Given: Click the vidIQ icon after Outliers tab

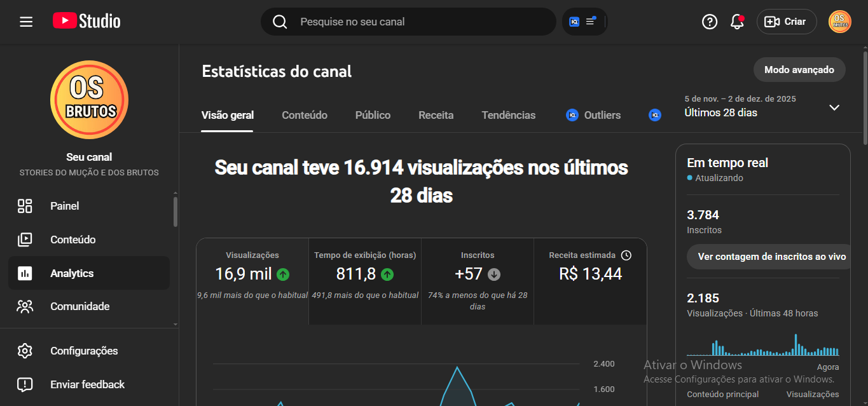Looking at the screenshot, I should (655, 115).
